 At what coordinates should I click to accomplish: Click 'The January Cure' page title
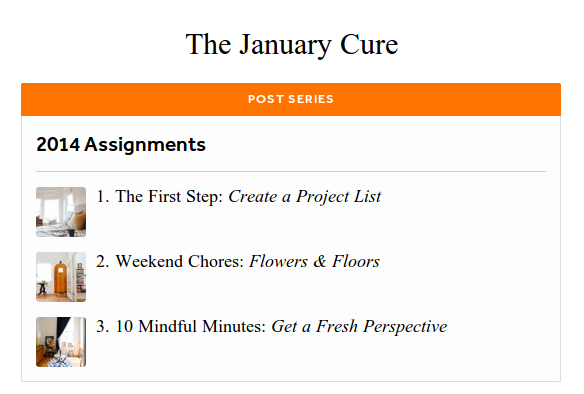click(292, 45)
